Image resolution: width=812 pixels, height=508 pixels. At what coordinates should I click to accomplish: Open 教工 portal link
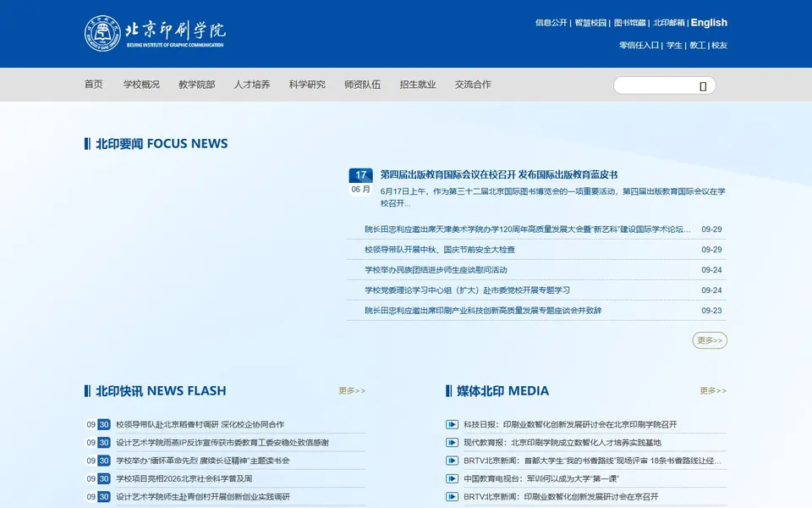pos(698,46)
